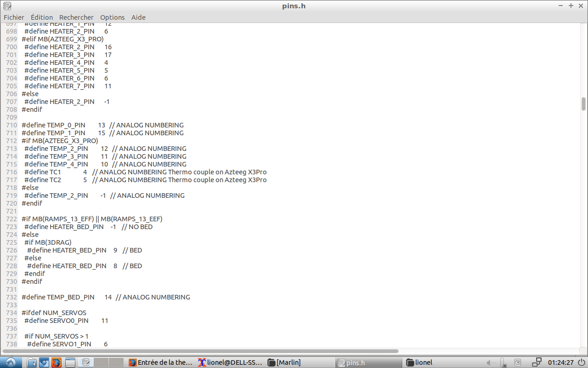Viewport: 588px width, 368px height.
Task: Switch to the [Marlin] file manager window
Action: (x=300, y=362)
